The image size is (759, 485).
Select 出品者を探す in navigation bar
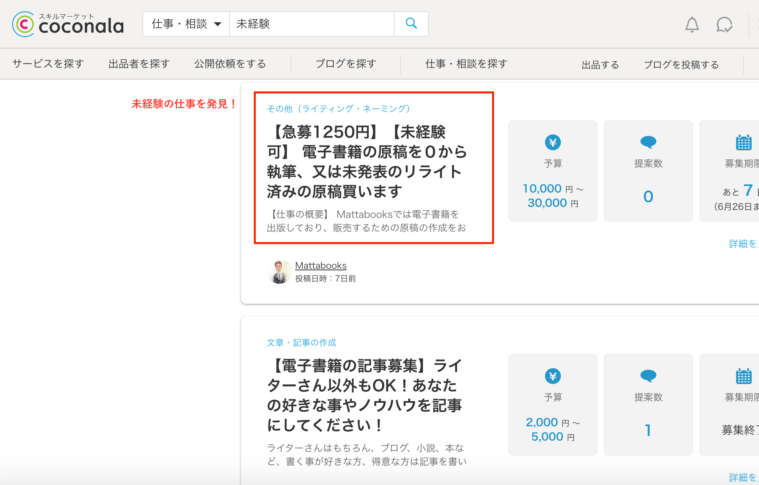coord(139,64)
